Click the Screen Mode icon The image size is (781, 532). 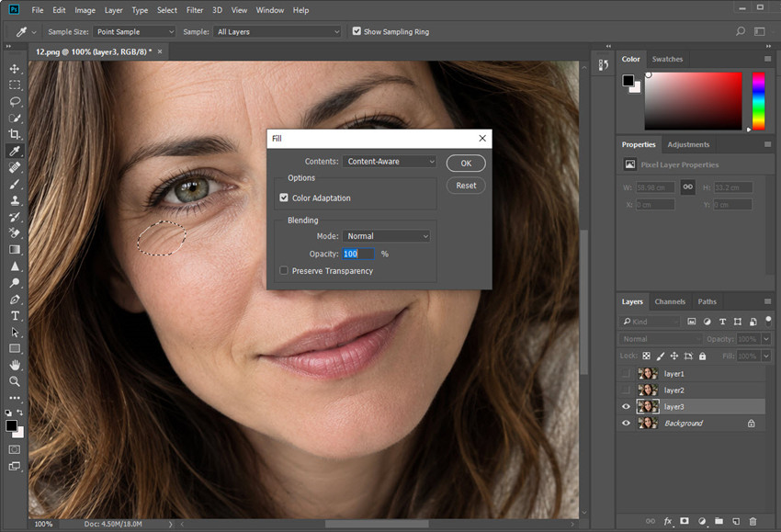pos(15,466)
